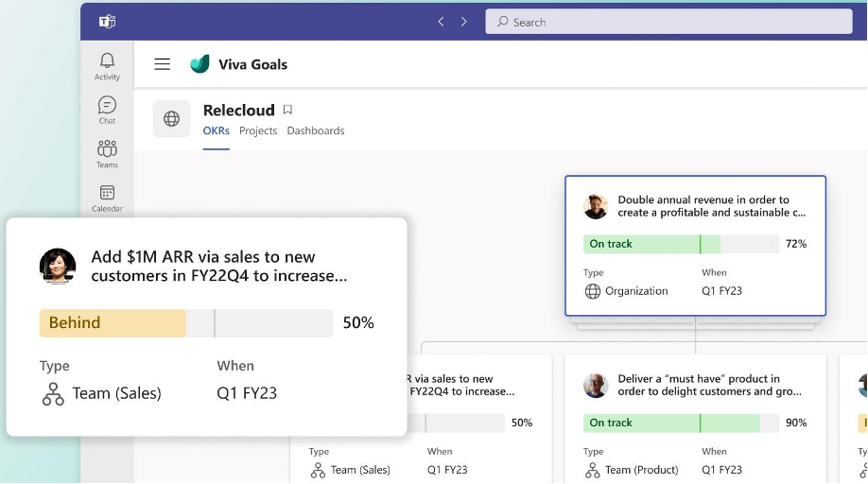This screenshot has width=868, height=484.
Task: Switch to the Projects tab
Action: pyautogui.click(x=258, y=130)
